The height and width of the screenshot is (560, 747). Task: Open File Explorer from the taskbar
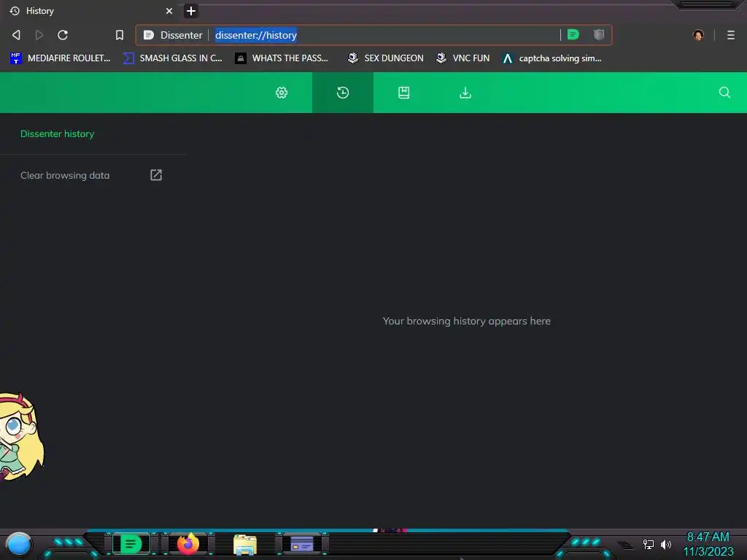245,544
